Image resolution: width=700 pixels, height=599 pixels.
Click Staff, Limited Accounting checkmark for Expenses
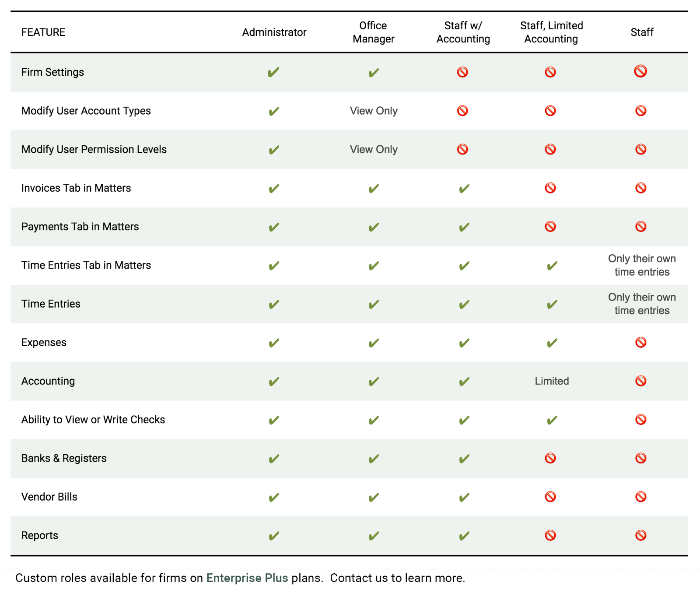tap(552, 343)
